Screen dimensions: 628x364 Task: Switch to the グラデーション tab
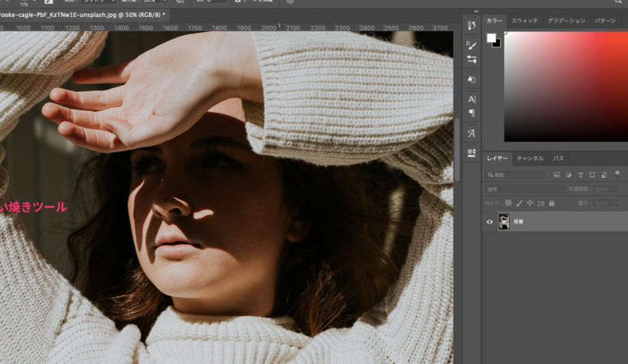567,20
